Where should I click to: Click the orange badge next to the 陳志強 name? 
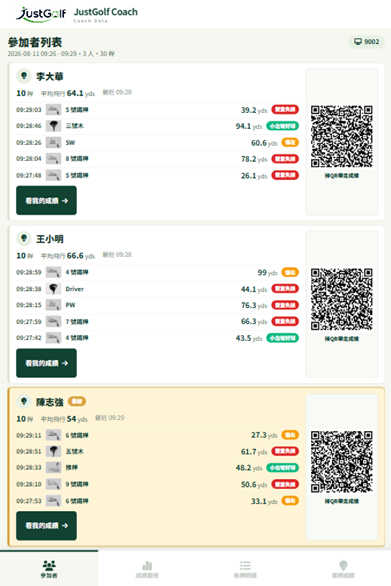(x=77, y=401)
